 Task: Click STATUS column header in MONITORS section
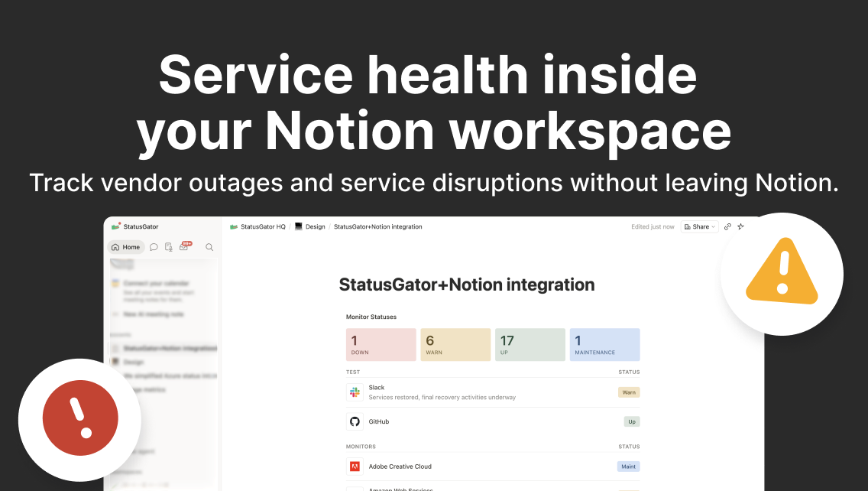point(629,446)
